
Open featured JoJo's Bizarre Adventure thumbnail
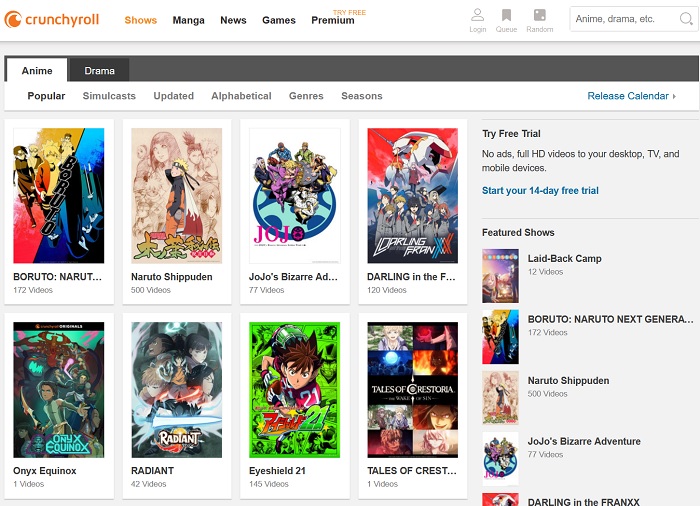tap(500, 459)
